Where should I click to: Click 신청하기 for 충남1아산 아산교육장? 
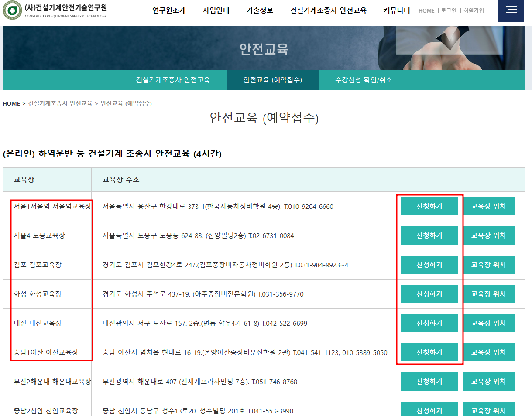tap(429, 352)
